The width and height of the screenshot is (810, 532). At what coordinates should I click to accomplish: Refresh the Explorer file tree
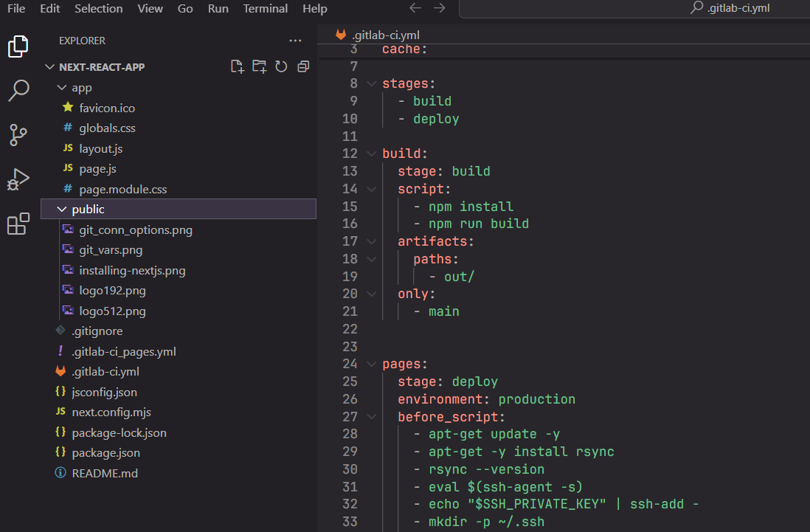(x=281, y=66)
